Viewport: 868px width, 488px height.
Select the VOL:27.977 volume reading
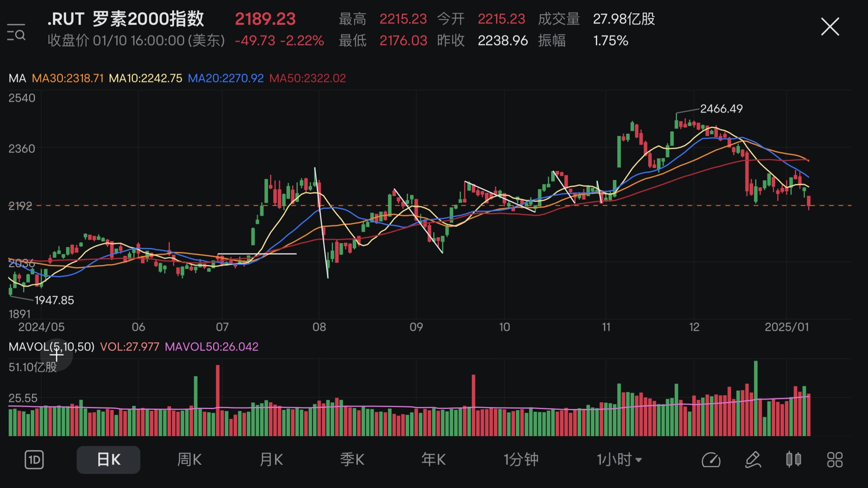[x=129, y=346]
